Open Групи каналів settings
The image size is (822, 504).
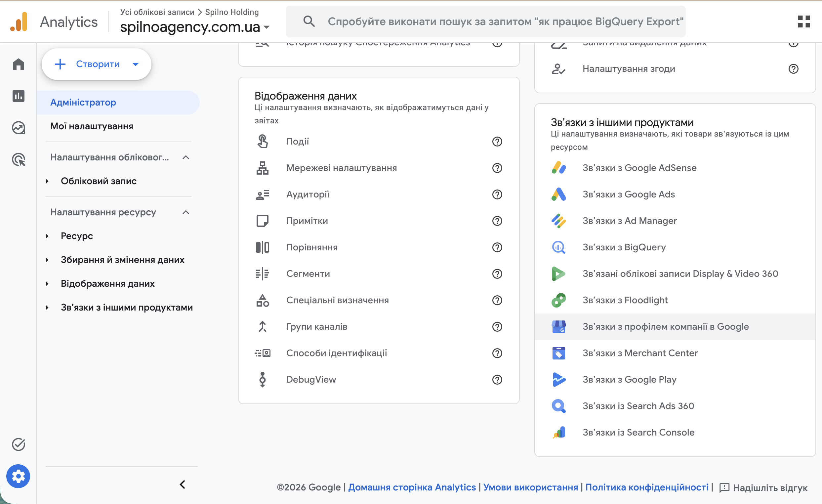pyautogui.click(x=379, y=326)
